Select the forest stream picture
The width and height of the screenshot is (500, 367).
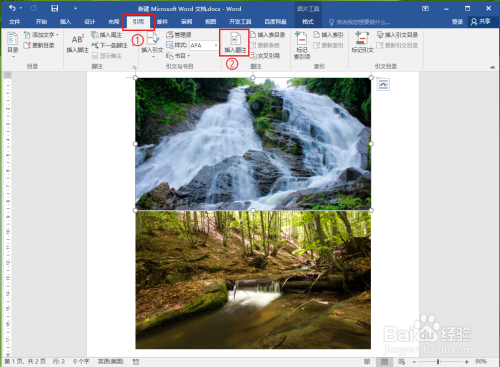[253, 280]
